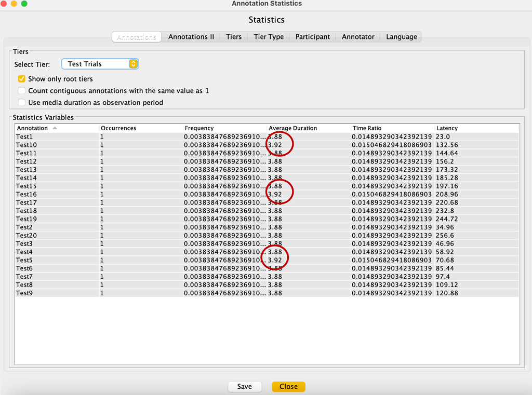Select the Annotations tab
The width and height of the screenshot is (532, 395).
click(137, 37)
